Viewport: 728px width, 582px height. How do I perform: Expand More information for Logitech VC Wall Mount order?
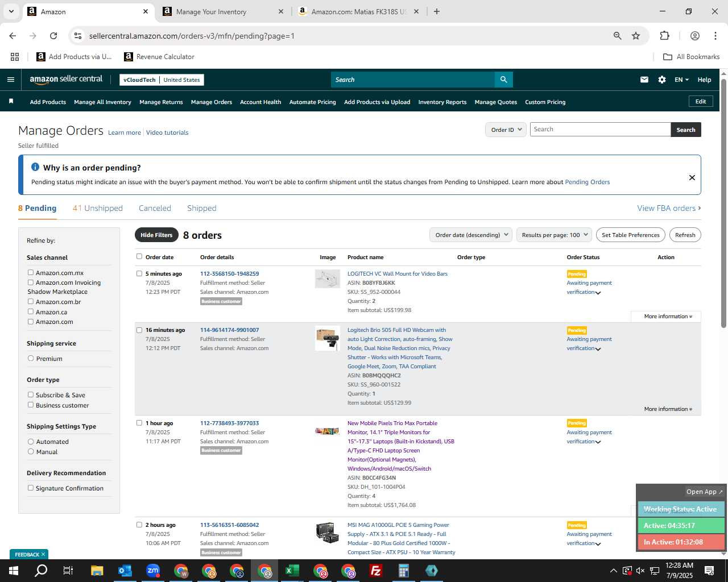pyautogui.click(x=668, y=317)
